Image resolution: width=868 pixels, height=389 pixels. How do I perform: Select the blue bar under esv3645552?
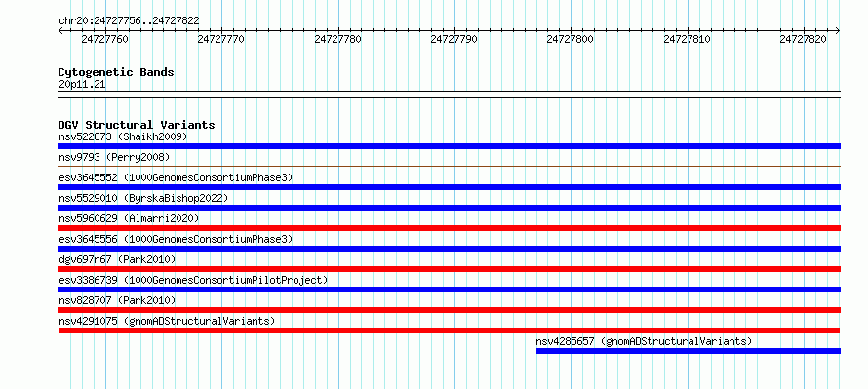[x=449, y=187]
